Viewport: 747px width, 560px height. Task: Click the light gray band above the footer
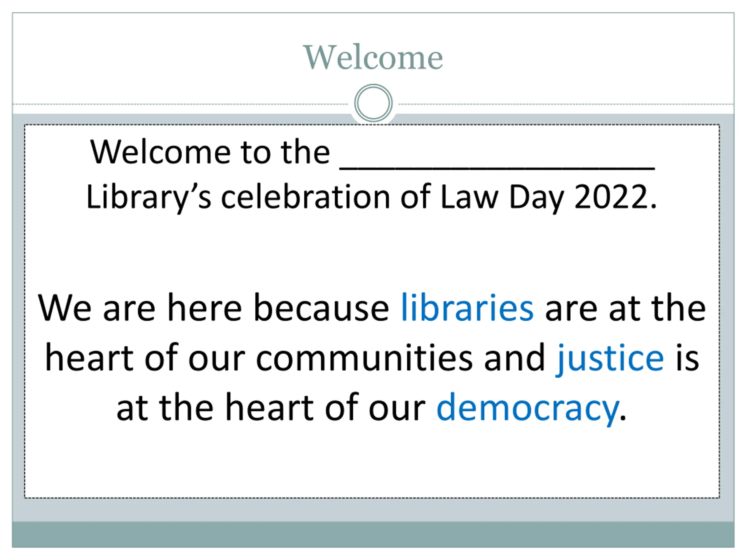373,510
